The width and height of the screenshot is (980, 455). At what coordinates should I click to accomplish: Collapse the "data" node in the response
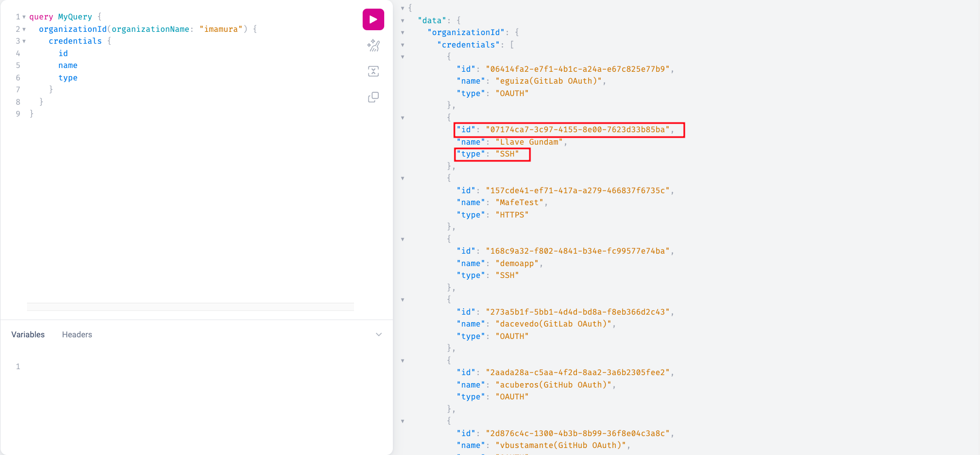[x=403, y=21]
